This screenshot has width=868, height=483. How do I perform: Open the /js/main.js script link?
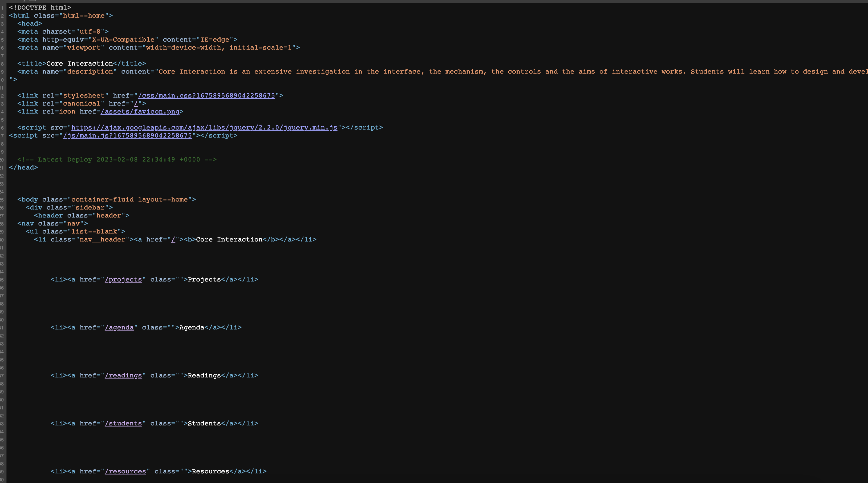(127, 135)
